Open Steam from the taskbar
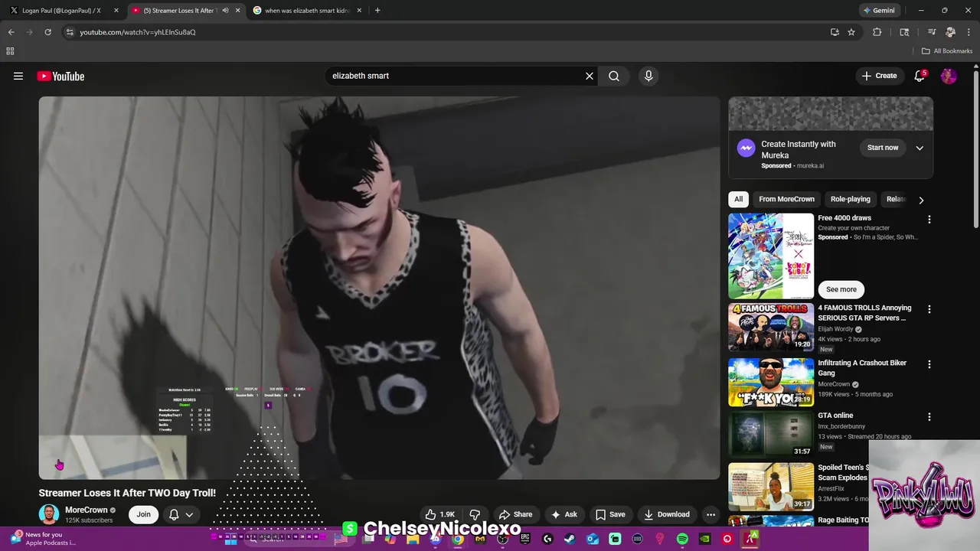The height and width of the screenshot is (551, 980). [x=570, y=540]
